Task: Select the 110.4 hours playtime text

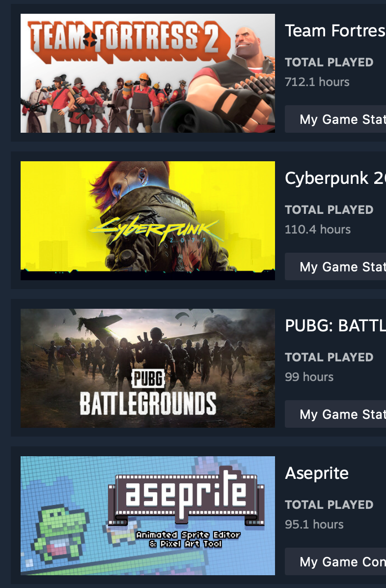Action: pyautogui.click(x=318, y=229)
